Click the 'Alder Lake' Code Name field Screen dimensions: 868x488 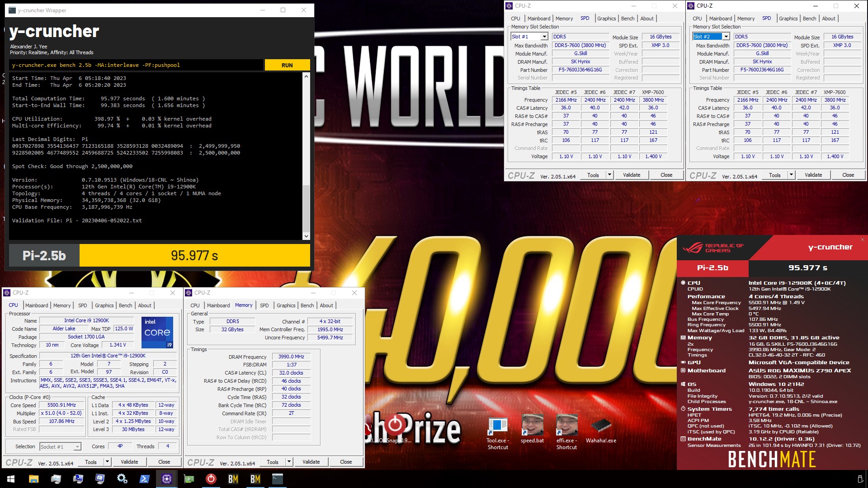point(64,328)
